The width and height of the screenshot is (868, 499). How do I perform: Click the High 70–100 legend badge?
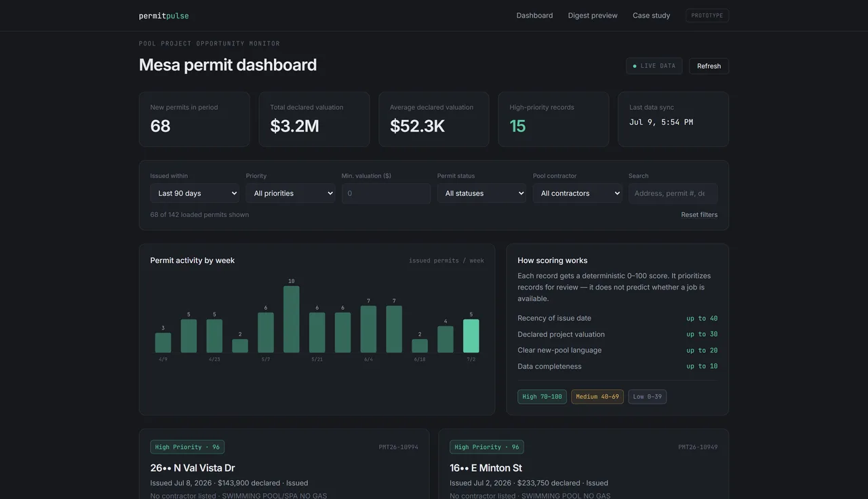tap(542, 397)
